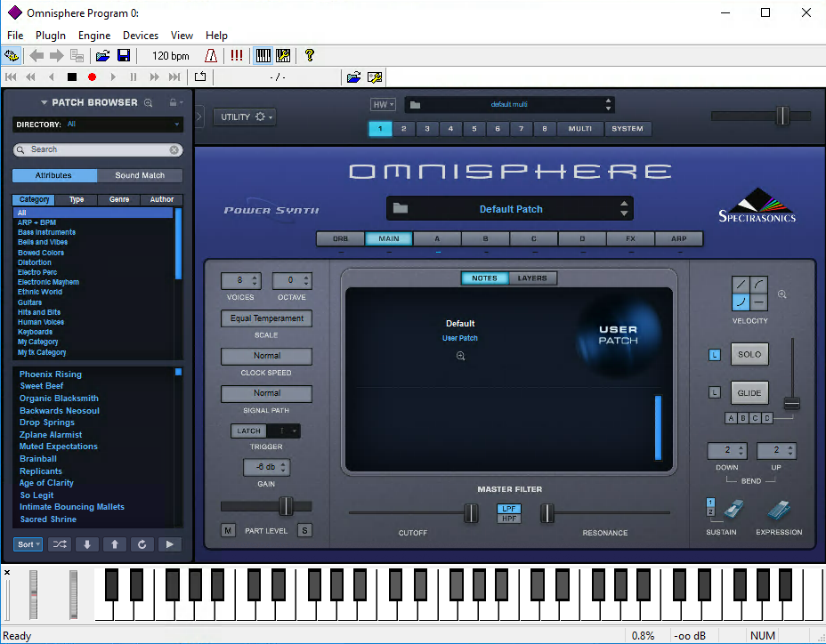Screen dimensions: 826x644
Task: Click the yellow question mark help icon
Action: 309,55
